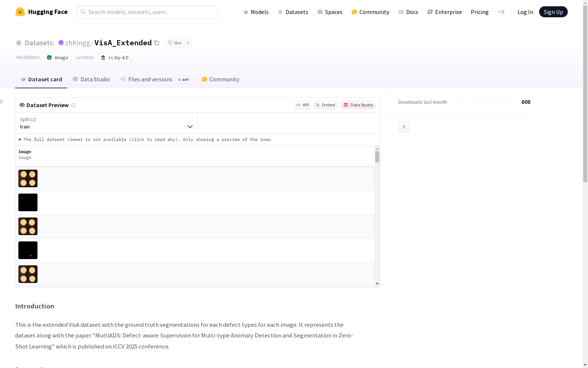Click the Embed button
Screen dimensions: 588x368
pyautogui.click(x=325, y=105)
